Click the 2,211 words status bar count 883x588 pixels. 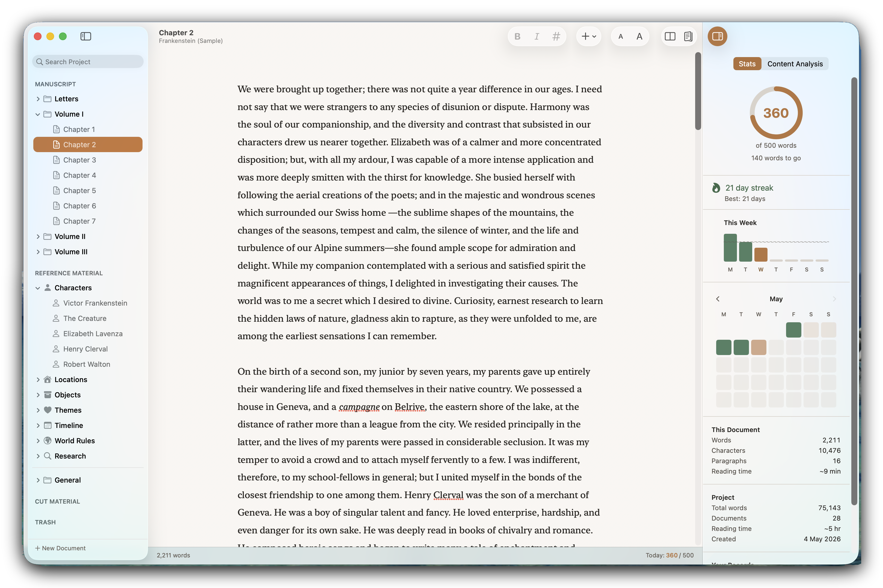tap(173, 556)
